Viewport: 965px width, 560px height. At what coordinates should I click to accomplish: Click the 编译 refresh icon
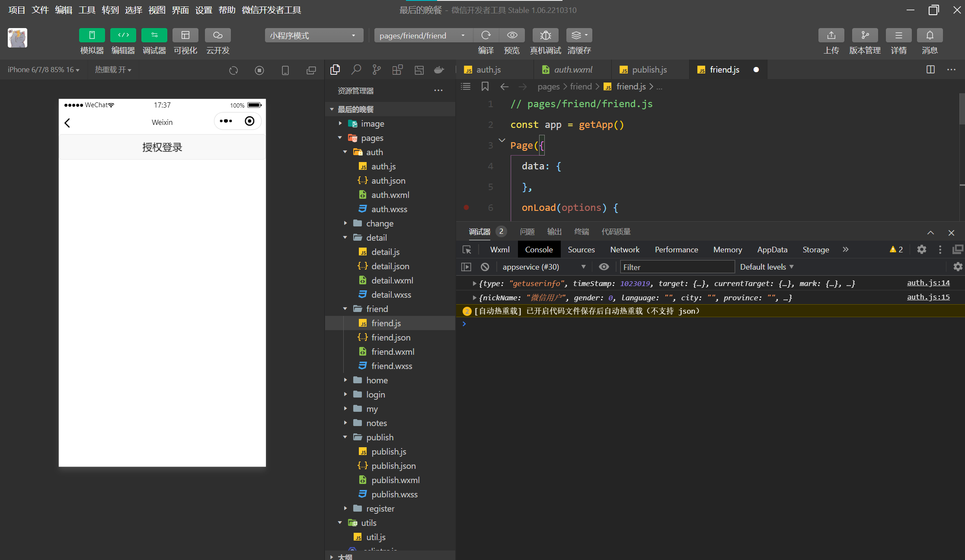click(x=486, y=35)
